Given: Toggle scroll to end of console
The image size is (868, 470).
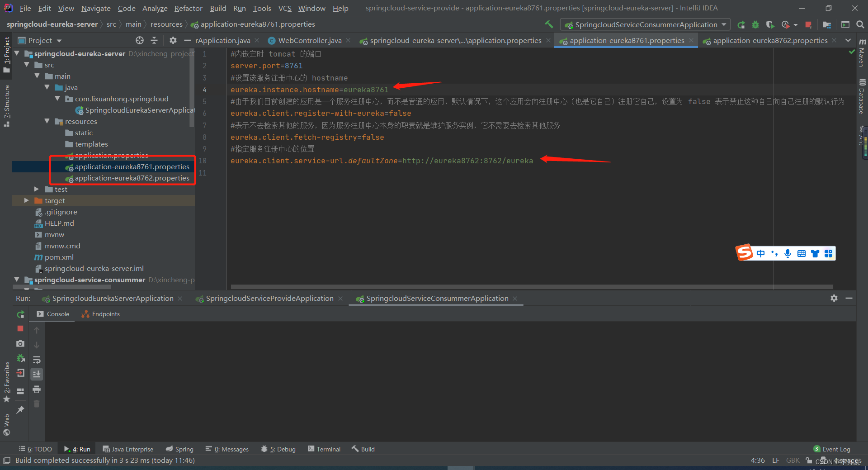Looking at the screenshot, I should [37, 374].
